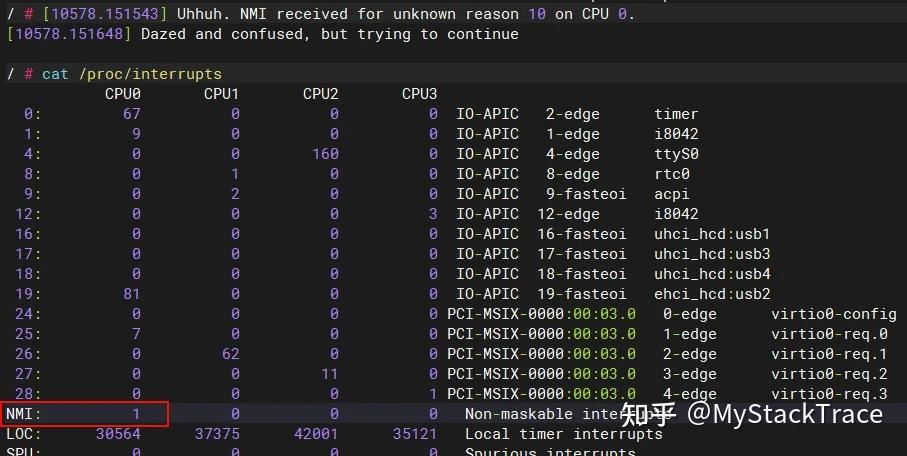Click the CPU3 column header
The width and height of the screenshot is (907, 456).
pos(419,94)
